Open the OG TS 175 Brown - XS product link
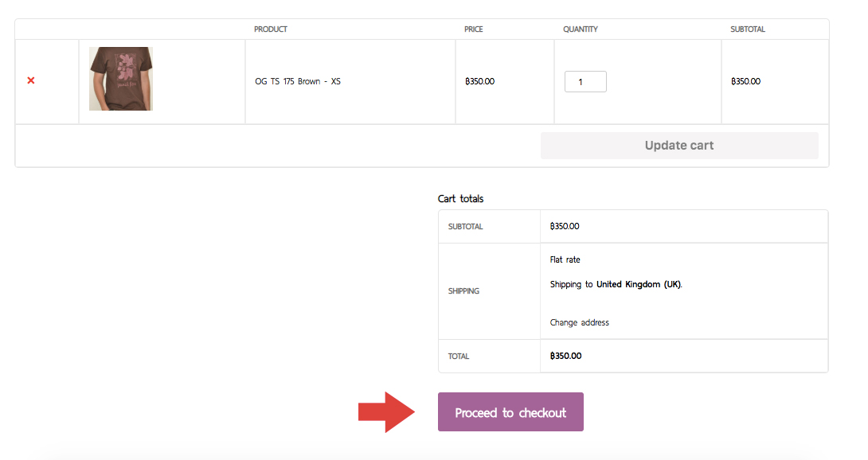 tap(298, 81)
